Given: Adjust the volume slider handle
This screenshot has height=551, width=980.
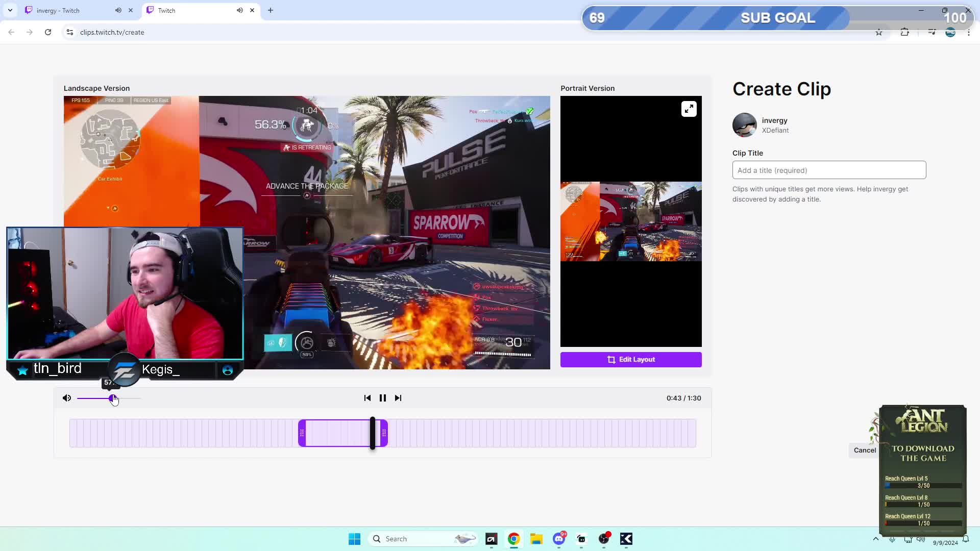Looking at the screenshot, I should click(x=112, y=398).
